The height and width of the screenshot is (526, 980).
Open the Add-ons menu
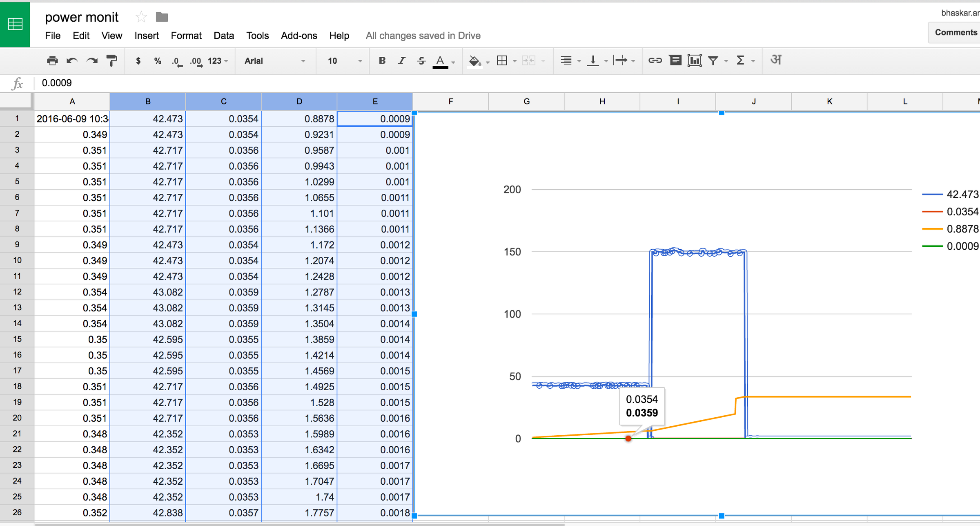click(299, 36)
